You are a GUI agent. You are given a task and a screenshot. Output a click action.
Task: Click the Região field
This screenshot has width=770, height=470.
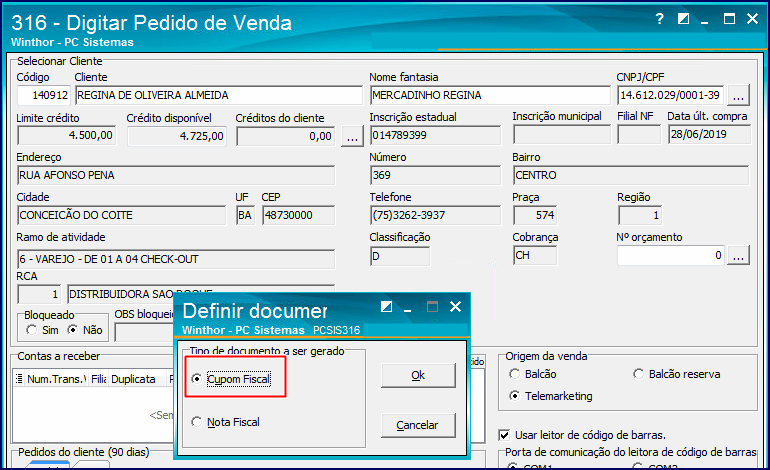pyautogui.click(x=640, y=215)
